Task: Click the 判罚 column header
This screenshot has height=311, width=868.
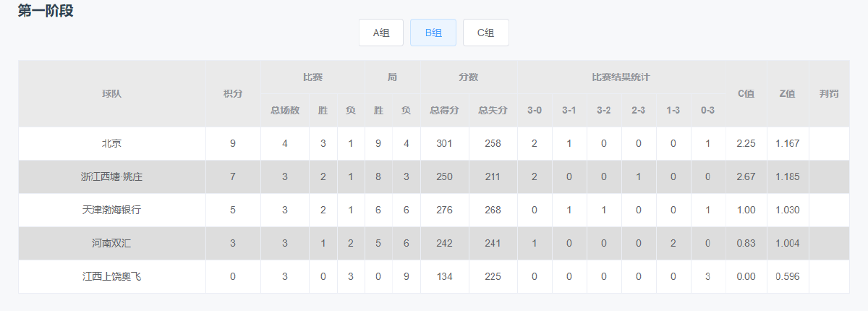Action: (x=829, y=93)
